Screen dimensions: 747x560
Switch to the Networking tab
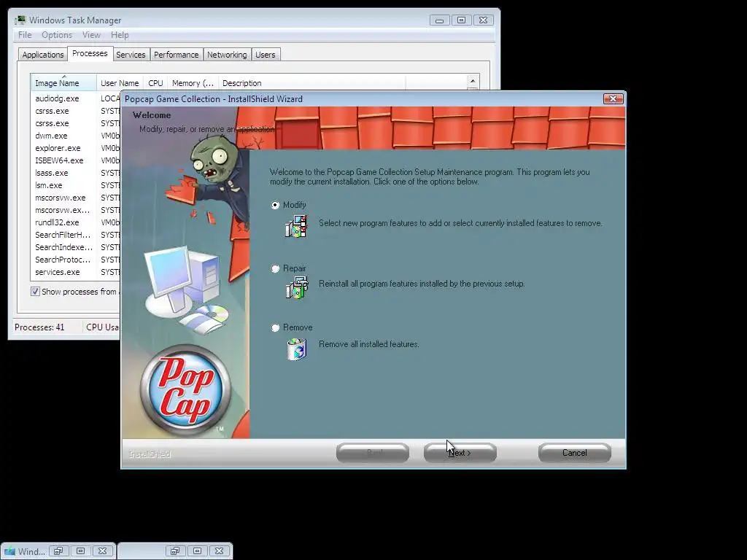click(x=227, y=55)
